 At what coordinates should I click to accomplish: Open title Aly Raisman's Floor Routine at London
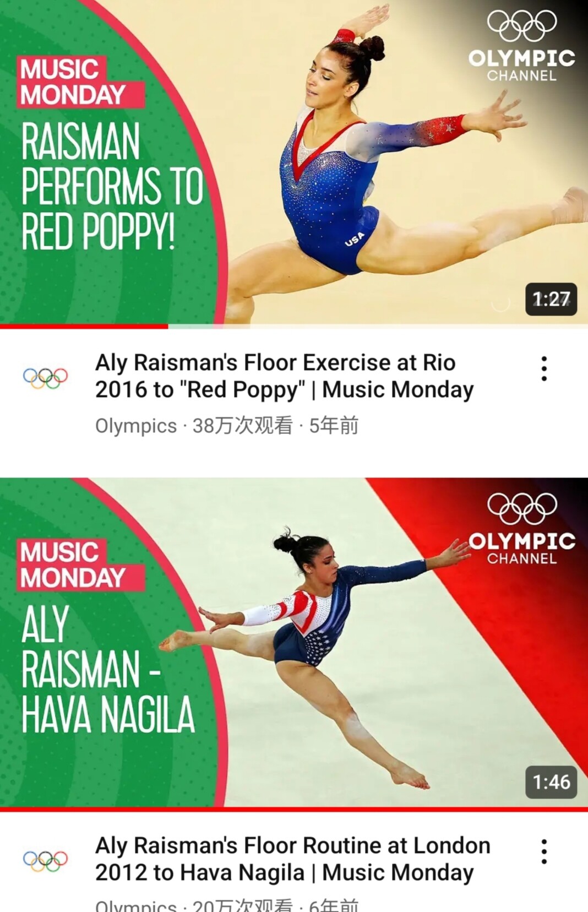click(x=292, y=859)
